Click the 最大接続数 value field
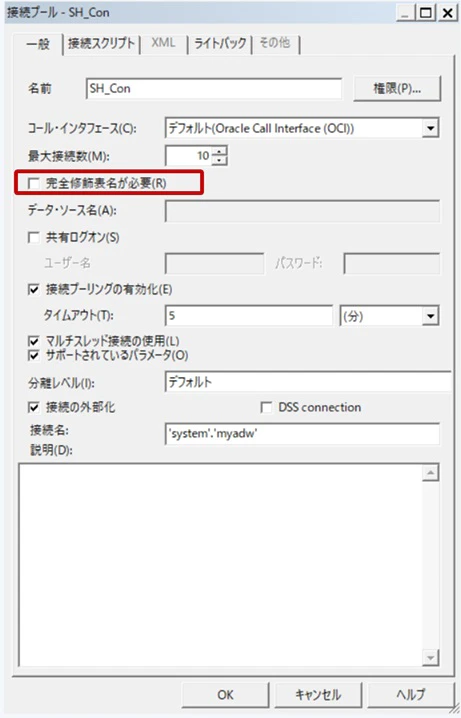 pyautogui.click(x=189, y=156)
